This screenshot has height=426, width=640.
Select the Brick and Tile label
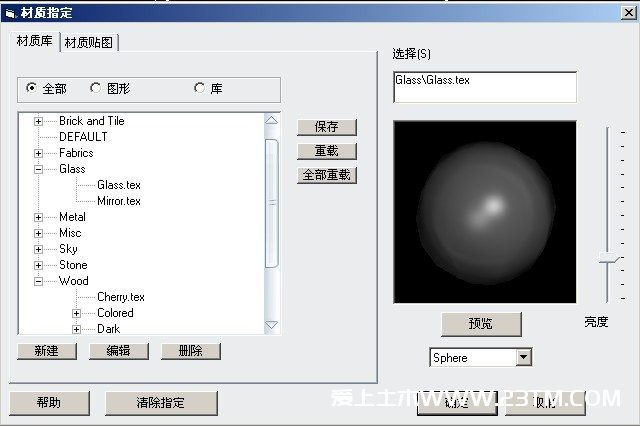[92, 121]
